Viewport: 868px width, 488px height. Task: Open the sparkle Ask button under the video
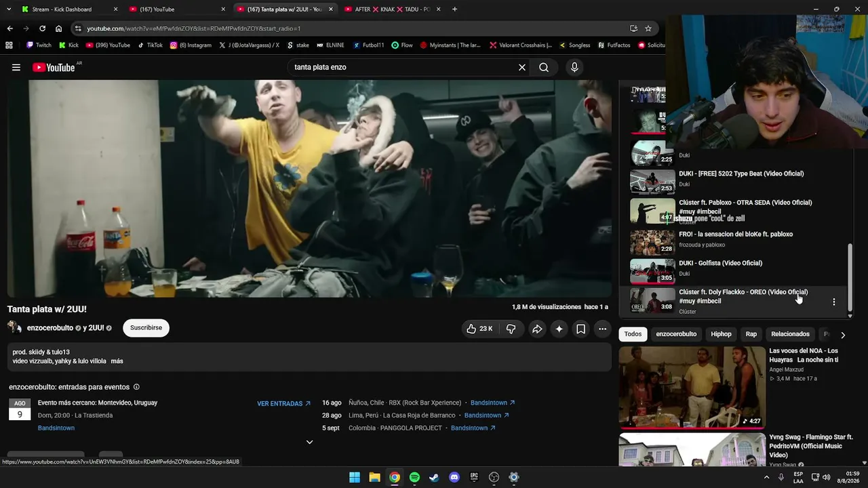[x=559, y=329]
